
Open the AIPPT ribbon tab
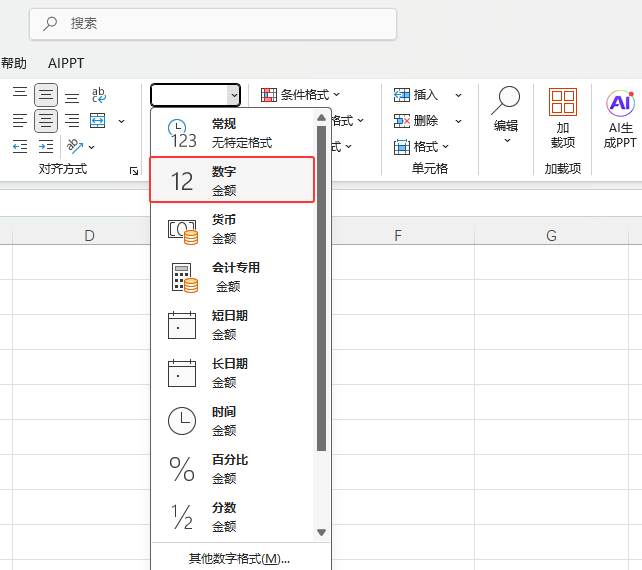coord(66,63)
